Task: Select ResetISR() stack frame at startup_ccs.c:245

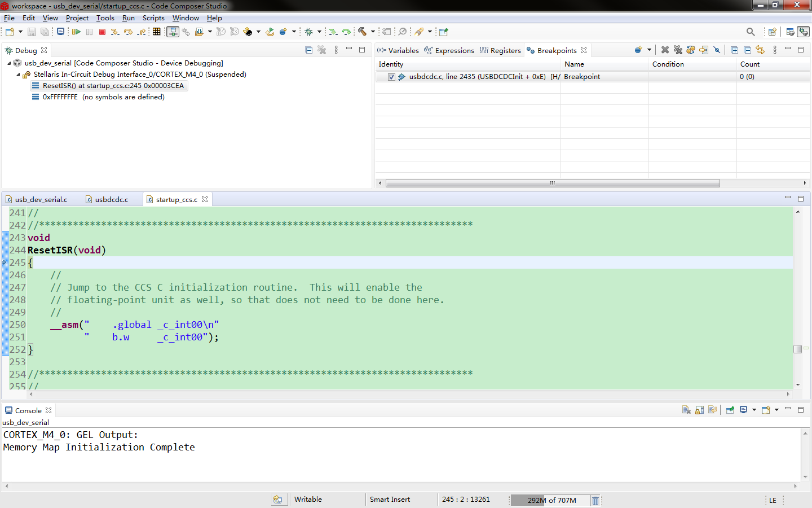Action: click(x=109, y=86)
